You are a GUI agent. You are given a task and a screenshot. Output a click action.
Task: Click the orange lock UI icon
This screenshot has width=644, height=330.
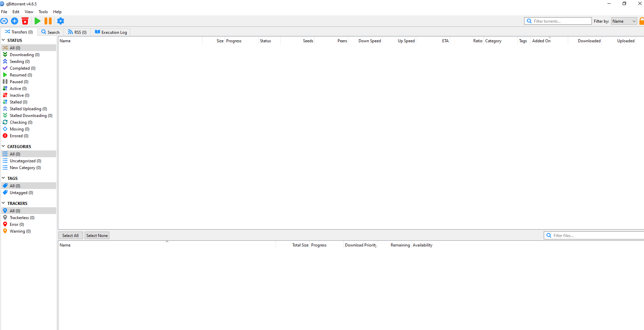click(642, 21)
